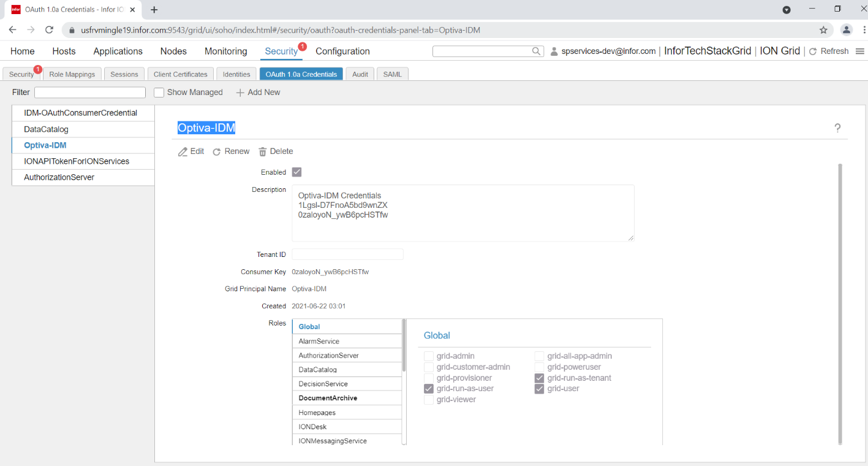Click the user profile icon in the header

[554, 51]
